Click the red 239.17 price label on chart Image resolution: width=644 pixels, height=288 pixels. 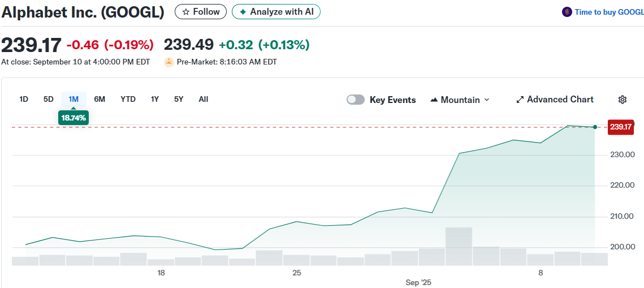620,127
